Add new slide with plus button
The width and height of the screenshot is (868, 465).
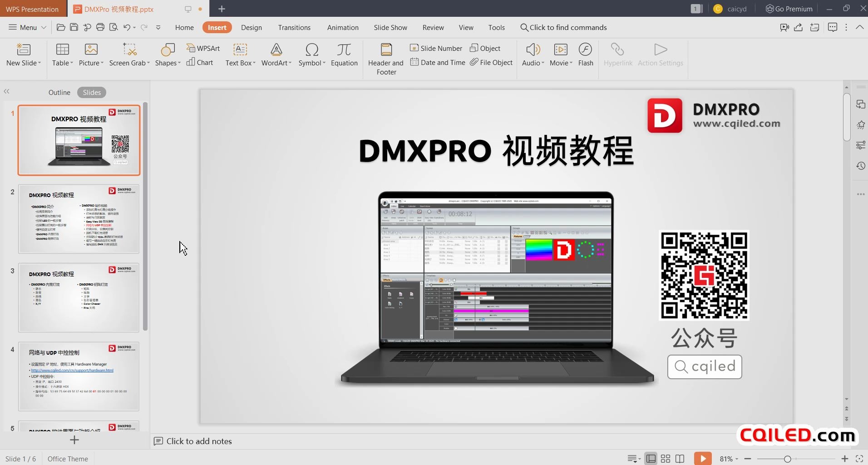[74, 440]
